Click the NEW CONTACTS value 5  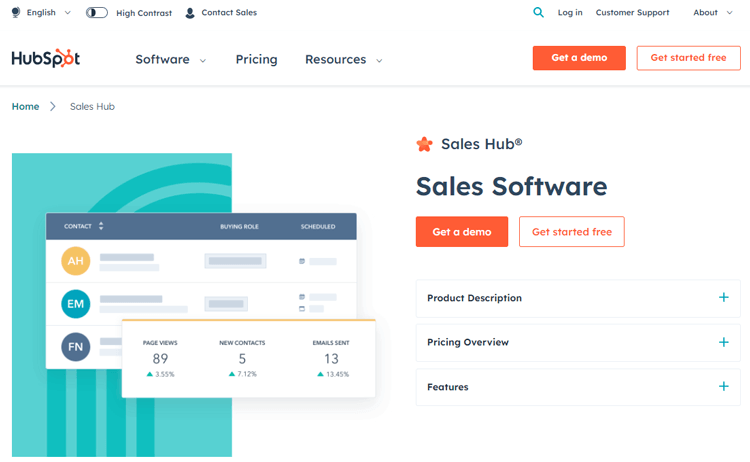tap(243, 359)
